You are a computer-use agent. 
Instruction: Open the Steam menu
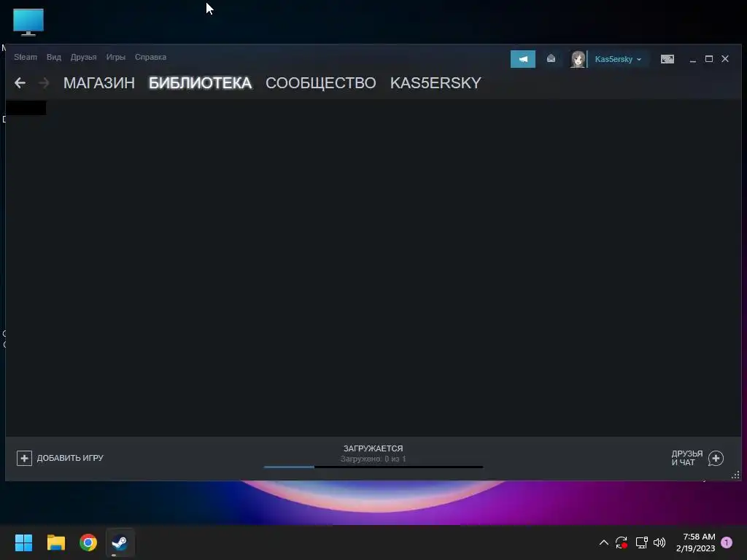[x=26, y=57]
